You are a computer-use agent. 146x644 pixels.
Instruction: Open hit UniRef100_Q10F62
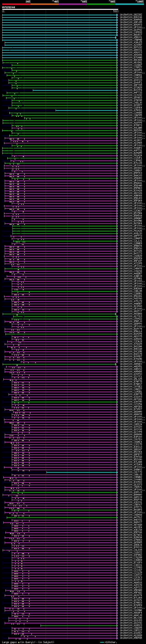tap(131, 30)
